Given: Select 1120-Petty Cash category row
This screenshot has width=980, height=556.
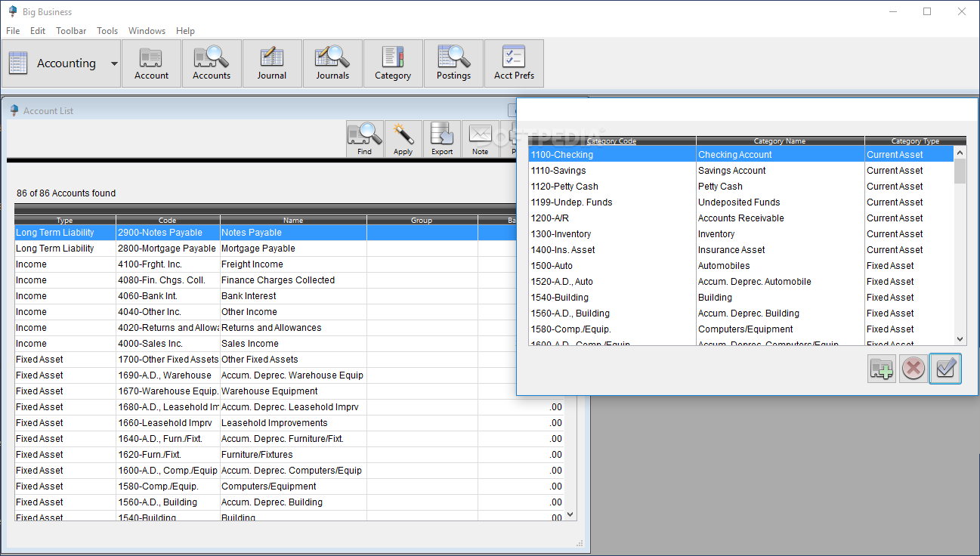Looking at the screenshot, I should pyautogui.click(x=741, y=187).
